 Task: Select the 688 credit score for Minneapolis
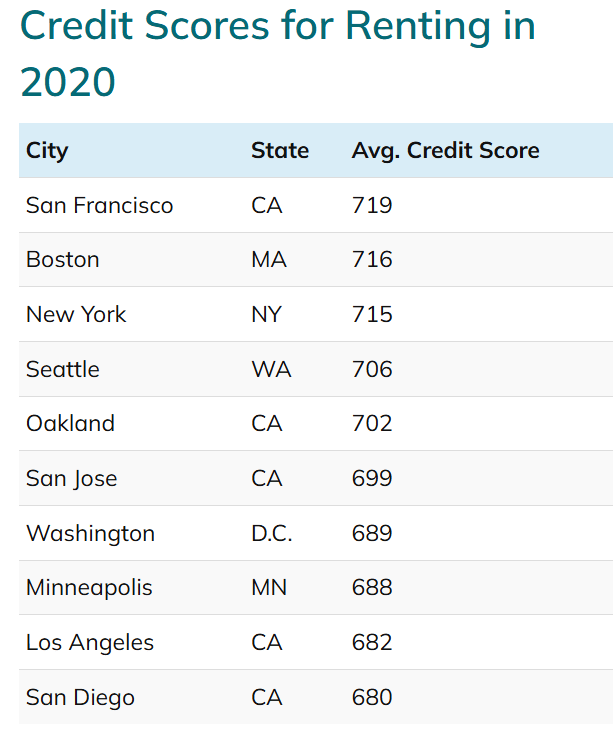pos(372,588)
